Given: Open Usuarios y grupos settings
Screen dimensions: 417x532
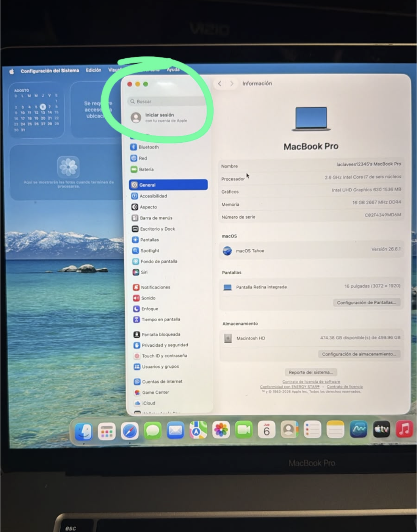Looking at the screenshot, I should 156,367.
